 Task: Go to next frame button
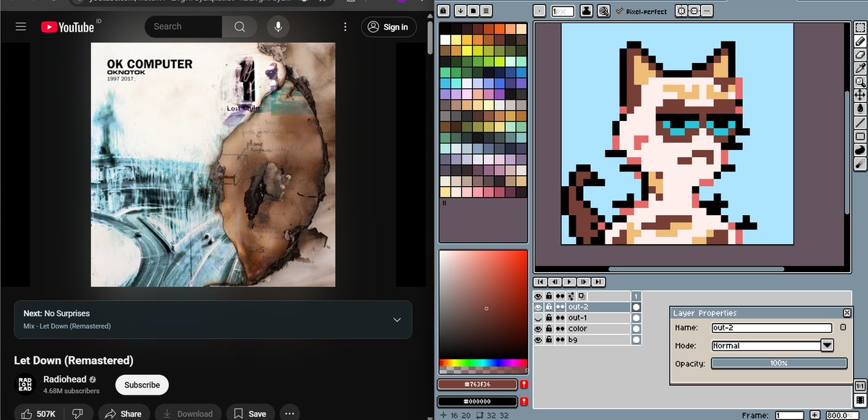tap(584, 282)
